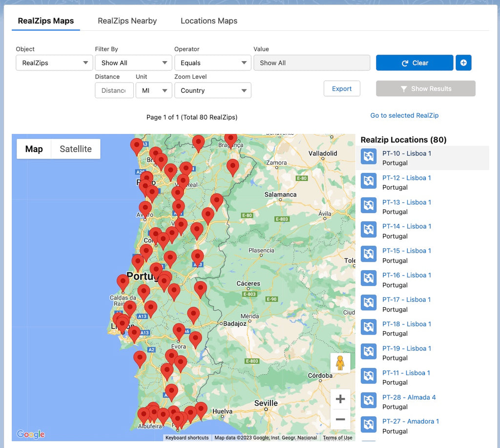Click the map icon beside PT-17 - Lisboa 1

(369, 302)
